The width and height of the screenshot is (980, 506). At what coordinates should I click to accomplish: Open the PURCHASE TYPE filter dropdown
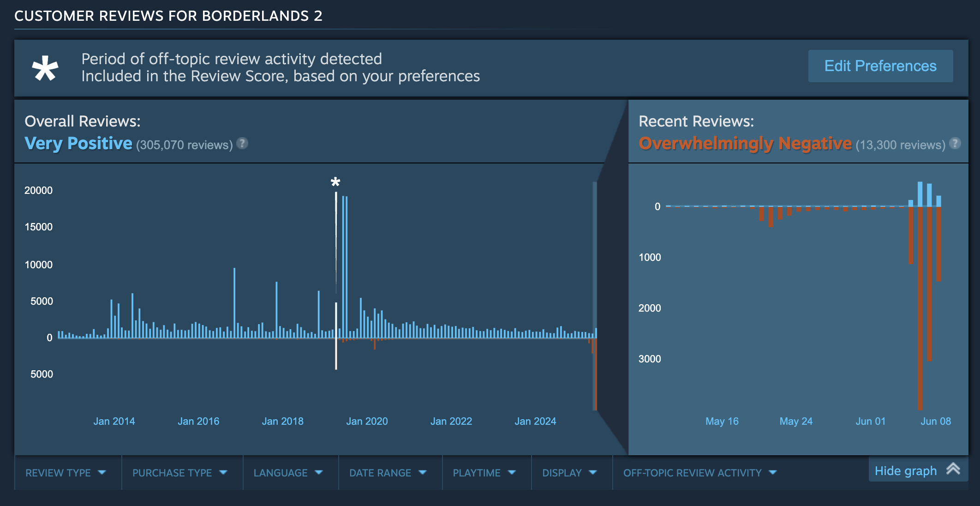[x=179, y=472]
